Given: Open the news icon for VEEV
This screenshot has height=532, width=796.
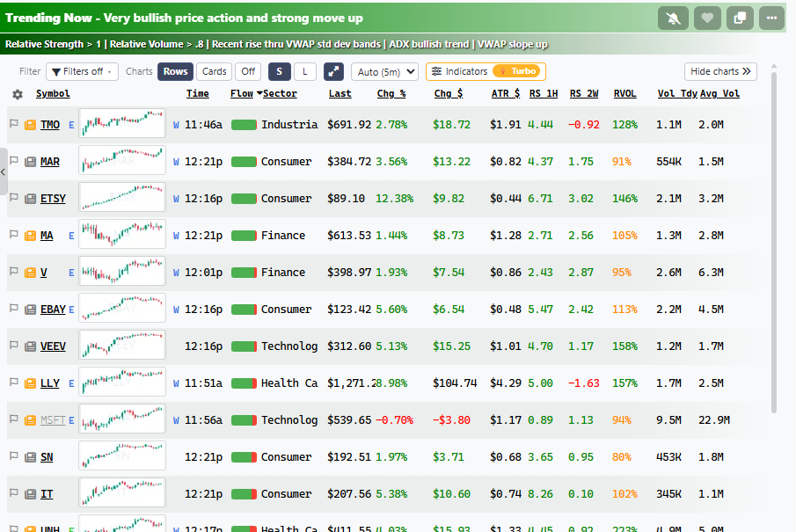Looking at the screenshot, I should point(31,346).
